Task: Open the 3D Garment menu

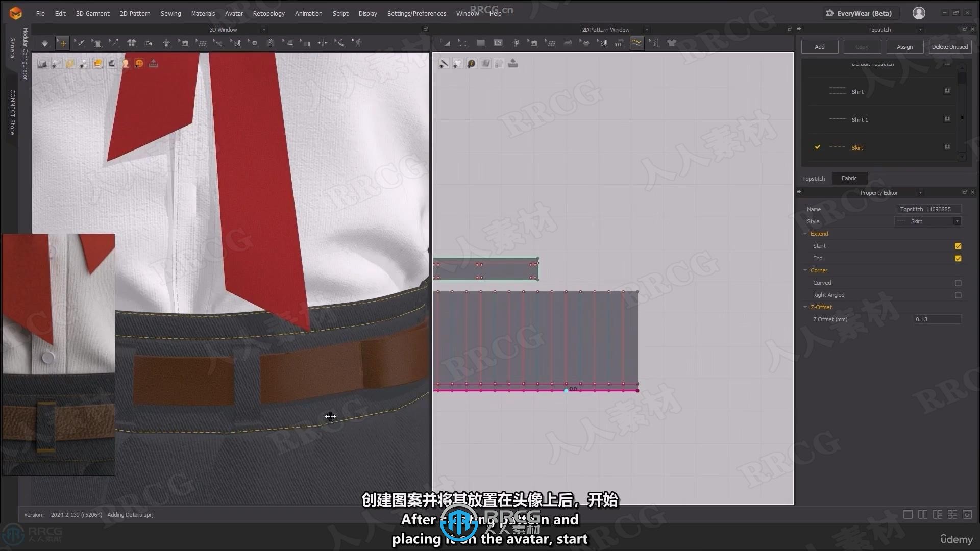Action: pos(92,13)
